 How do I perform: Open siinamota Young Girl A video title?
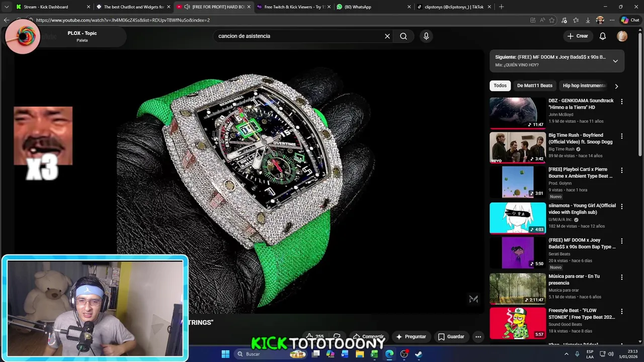coord(582,209)
